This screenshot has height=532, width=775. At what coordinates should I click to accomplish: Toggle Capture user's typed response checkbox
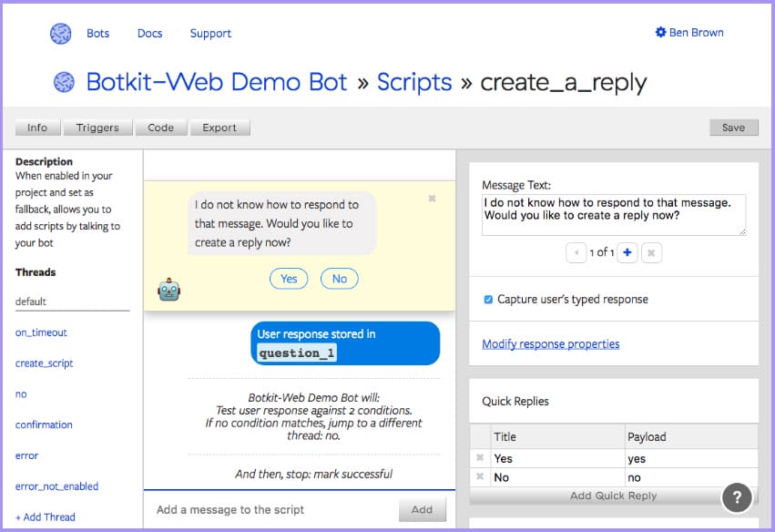point(489,300)
